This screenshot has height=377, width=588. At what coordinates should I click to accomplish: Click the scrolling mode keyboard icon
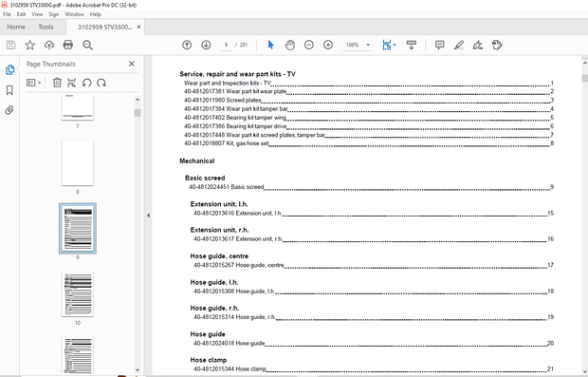pyautogui.click(x=412, y=45)
